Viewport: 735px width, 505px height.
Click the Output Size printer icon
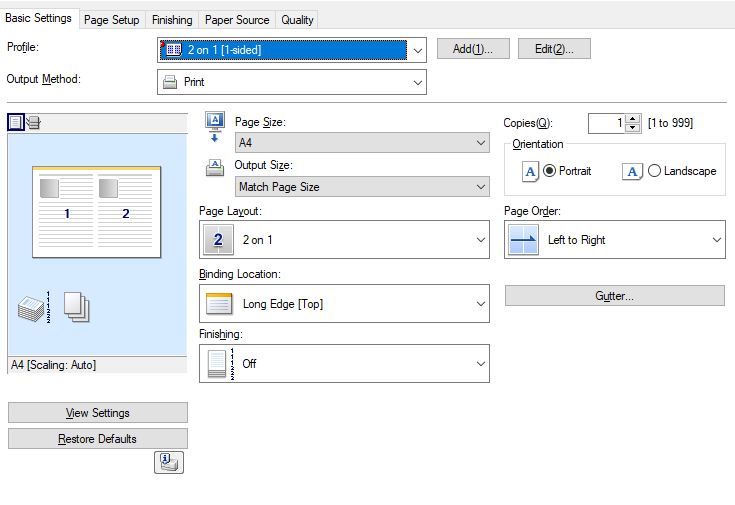pos(215,168)
